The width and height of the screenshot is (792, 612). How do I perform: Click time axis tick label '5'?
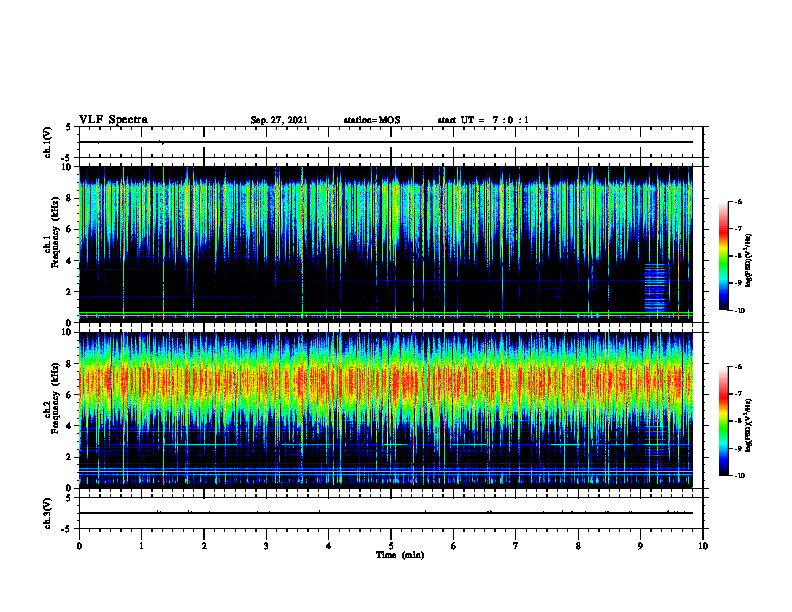click(391, 546)
